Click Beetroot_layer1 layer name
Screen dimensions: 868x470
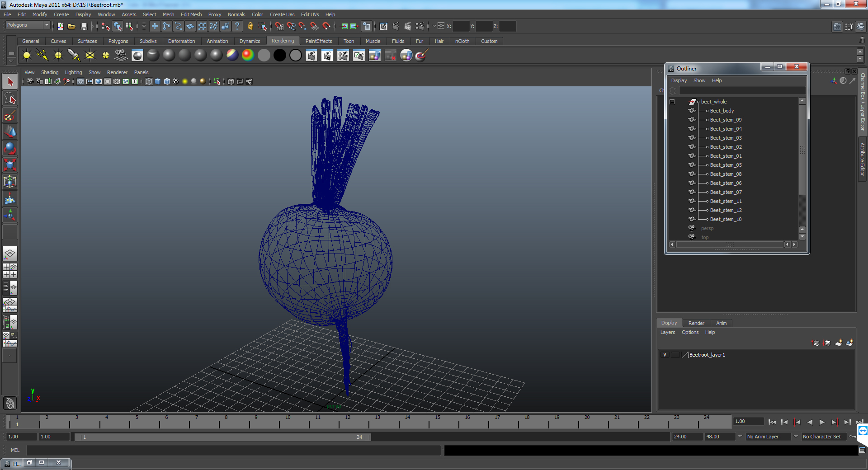coord(707,355)
